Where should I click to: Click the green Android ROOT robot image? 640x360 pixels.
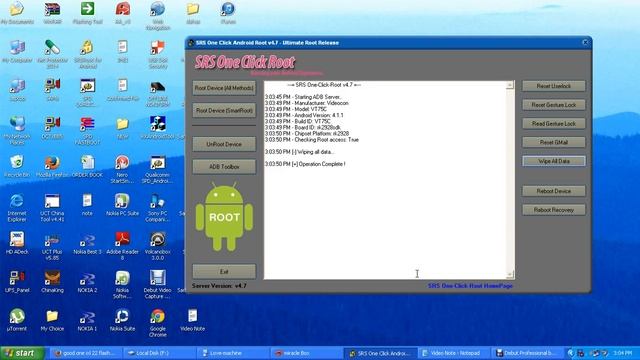coord(224,217)
